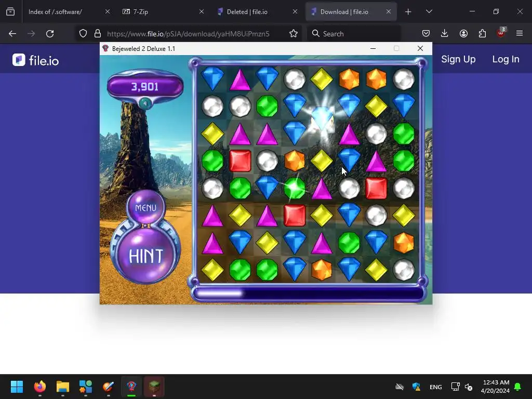Open the paintbrush app on the taskbar
The height and width of the screenshot is (399, 532).
pos(108,387)
